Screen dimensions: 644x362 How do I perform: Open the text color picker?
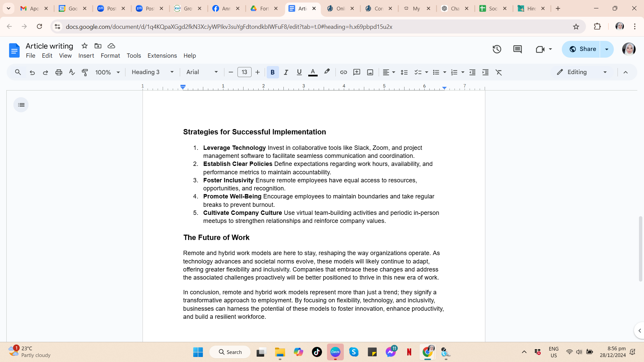[x=313, y=72]
